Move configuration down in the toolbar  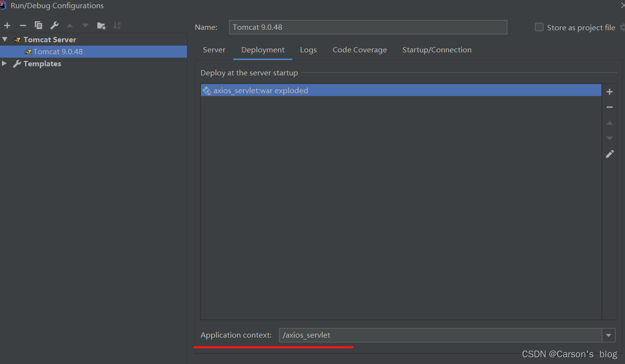pos(85,25)
